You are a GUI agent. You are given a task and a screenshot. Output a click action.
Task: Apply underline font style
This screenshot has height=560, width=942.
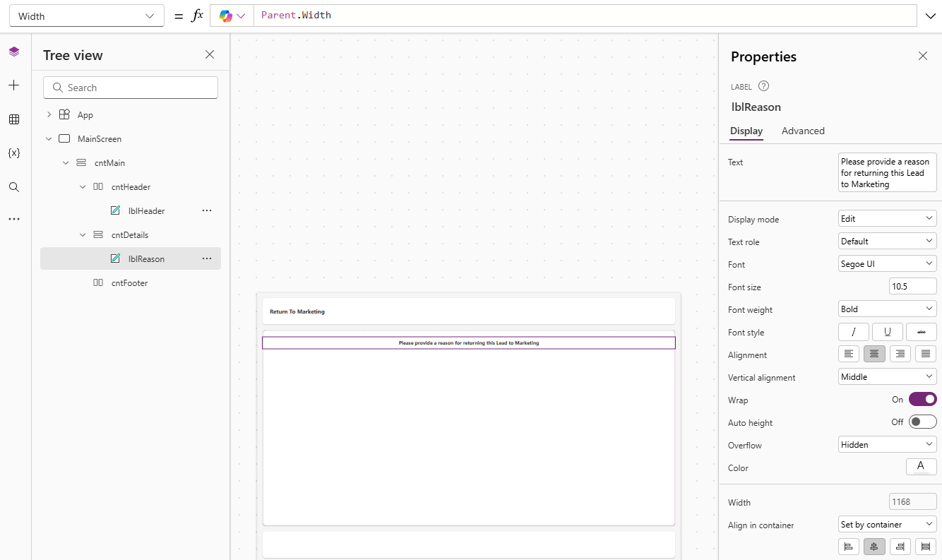pos(887,332)
